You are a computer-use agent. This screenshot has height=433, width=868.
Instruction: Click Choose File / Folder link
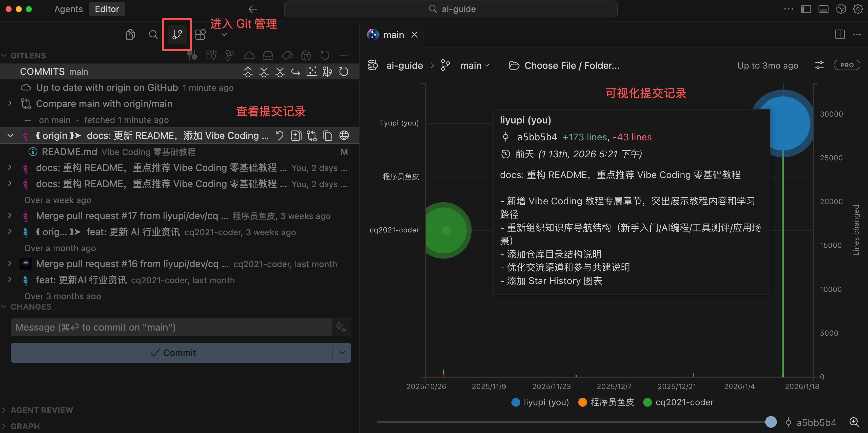571,65
